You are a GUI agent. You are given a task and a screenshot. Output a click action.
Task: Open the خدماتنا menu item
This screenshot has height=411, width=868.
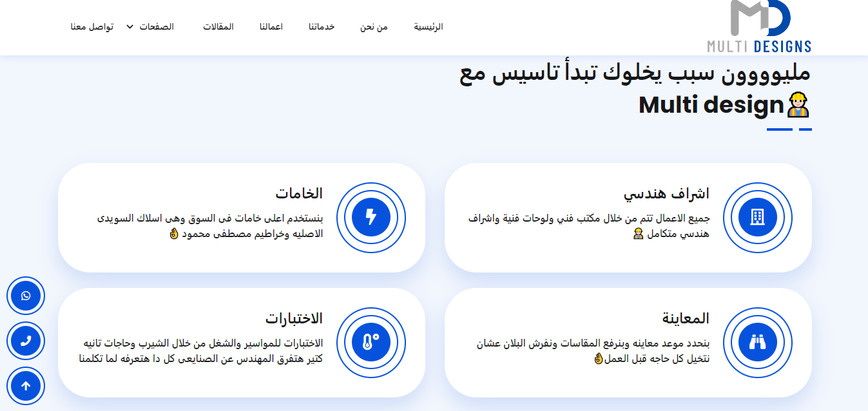[x=322, y=27]
